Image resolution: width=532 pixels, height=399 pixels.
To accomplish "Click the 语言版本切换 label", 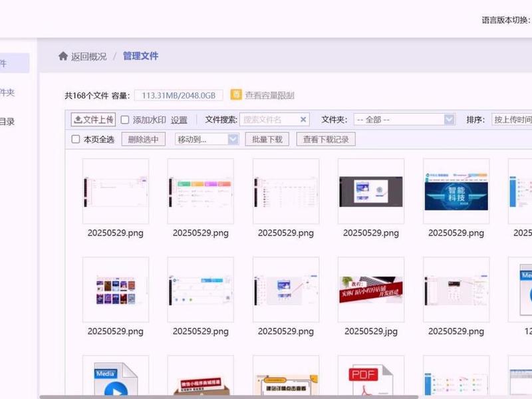I will (x=505, y=20).
